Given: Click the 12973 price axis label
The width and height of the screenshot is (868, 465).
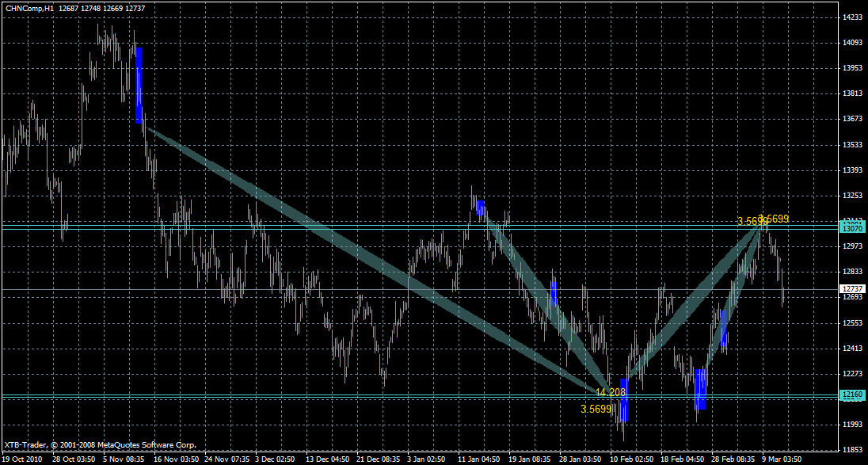Looking at the screenshot, I should [852, 246].
